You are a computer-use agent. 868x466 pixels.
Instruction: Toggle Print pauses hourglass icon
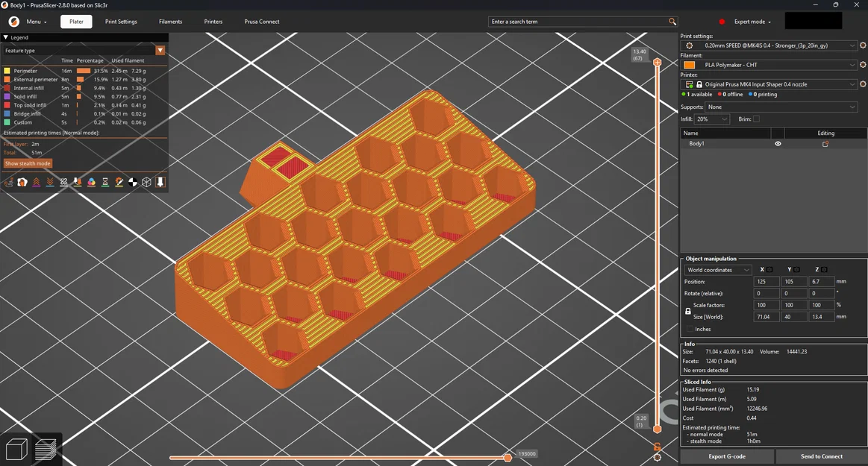pos(105,182)
